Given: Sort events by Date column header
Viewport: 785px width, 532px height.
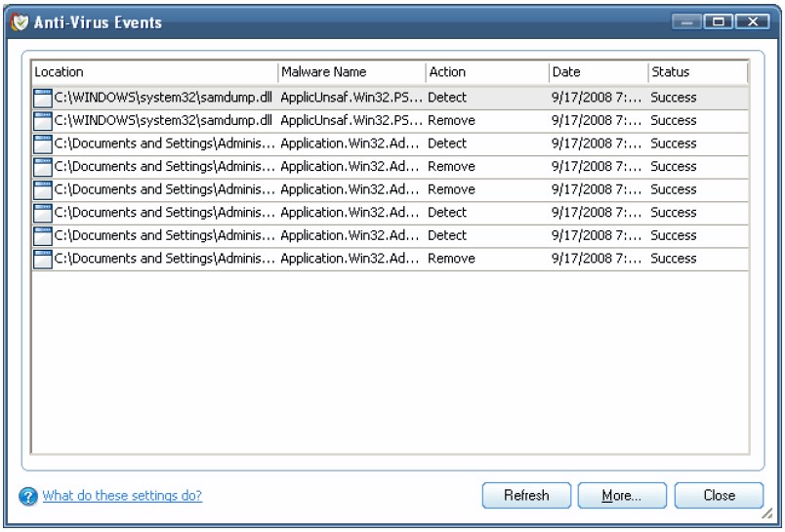Looking at the screenshot, I should tap(599, 72).
